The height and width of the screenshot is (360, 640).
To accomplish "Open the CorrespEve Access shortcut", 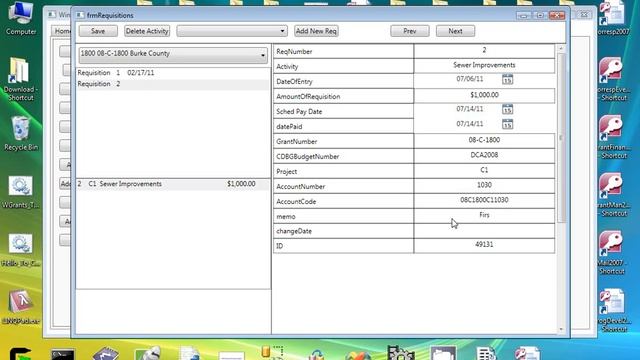I will coord(614,79).
